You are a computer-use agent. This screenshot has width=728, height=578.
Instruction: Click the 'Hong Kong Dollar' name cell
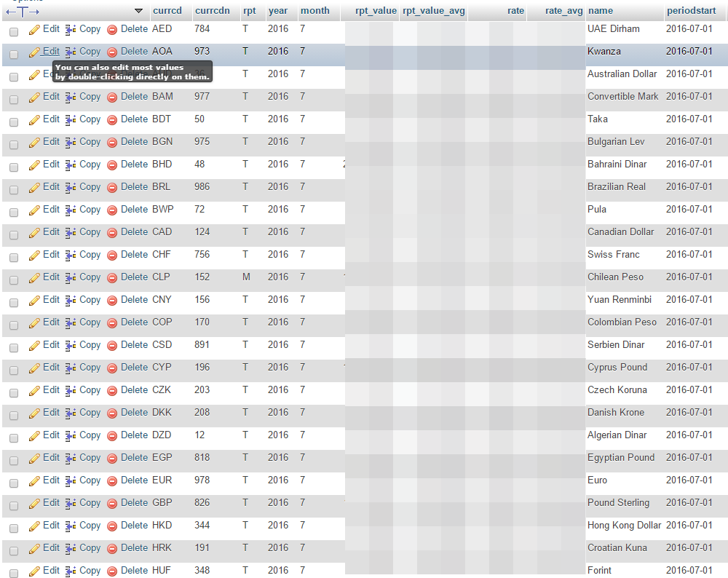(x=624, y=526)
